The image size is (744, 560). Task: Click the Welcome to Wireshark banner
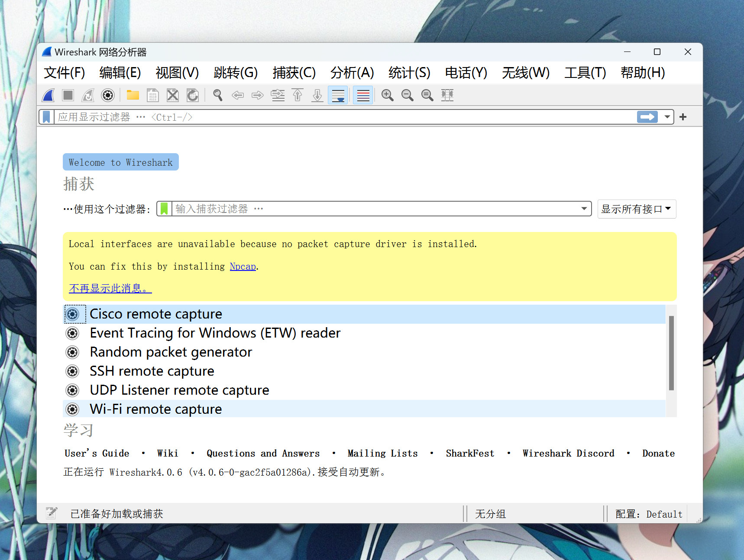(x=121, y=162)
